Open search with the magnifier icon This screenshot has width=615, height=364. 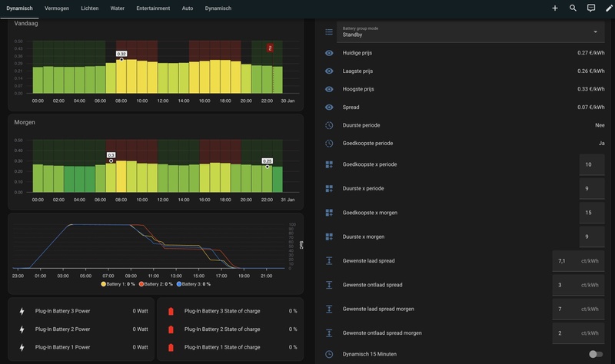573,8
